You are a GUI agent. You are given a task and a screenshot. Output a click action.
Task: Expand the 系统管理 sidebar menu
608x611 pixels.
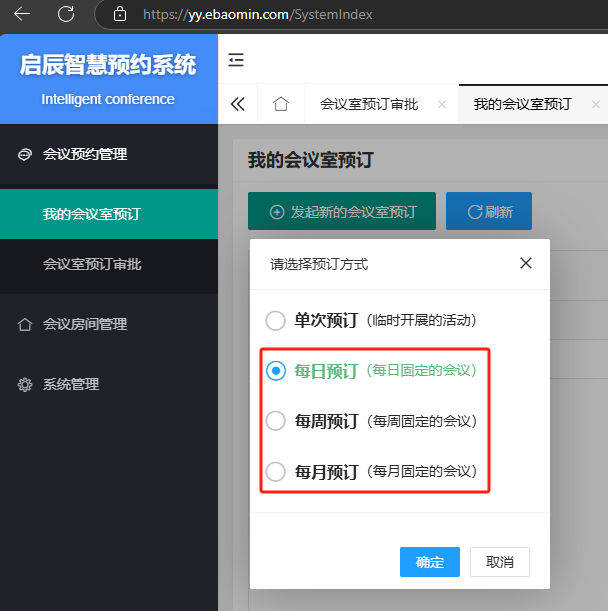click(x=71, y=384)
